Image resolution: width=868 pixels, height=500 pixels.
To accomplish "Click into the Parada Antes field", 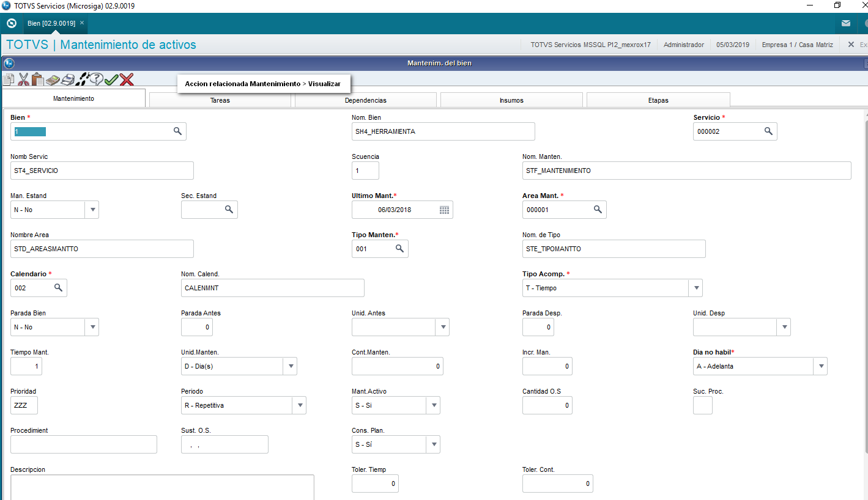I will pyautogui.click(x=197, y=327).
